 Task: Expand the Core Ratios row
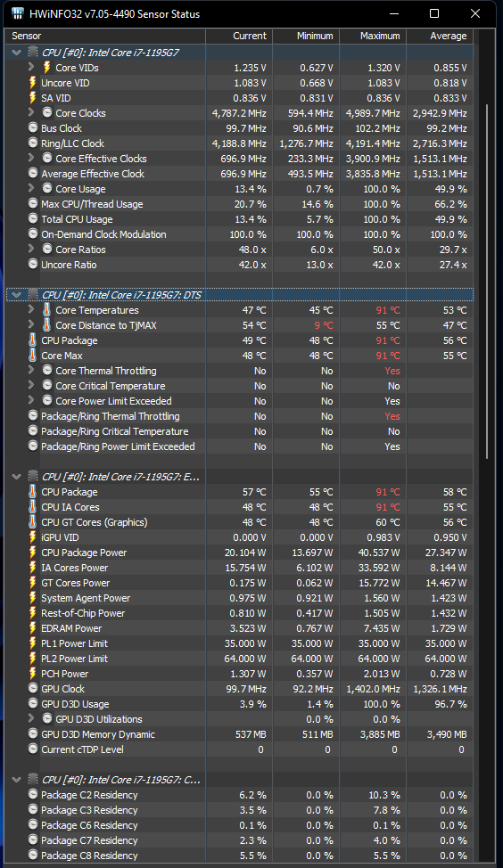pos(31,250)
